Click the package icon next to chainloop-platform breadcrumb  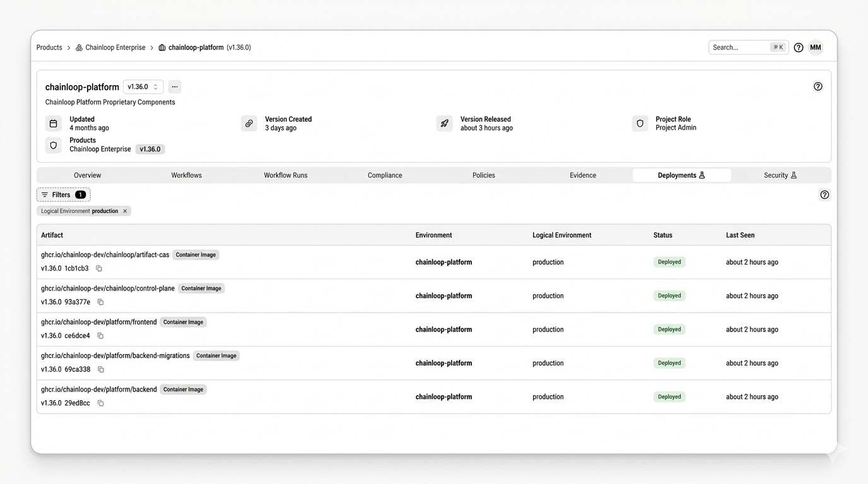coord(161,47)
